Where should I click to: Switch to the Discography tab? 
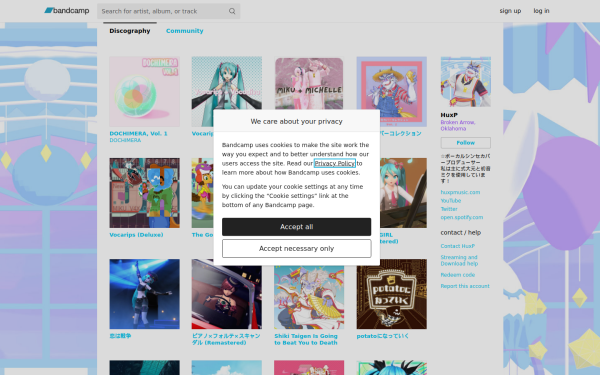[x=130, y=31]
